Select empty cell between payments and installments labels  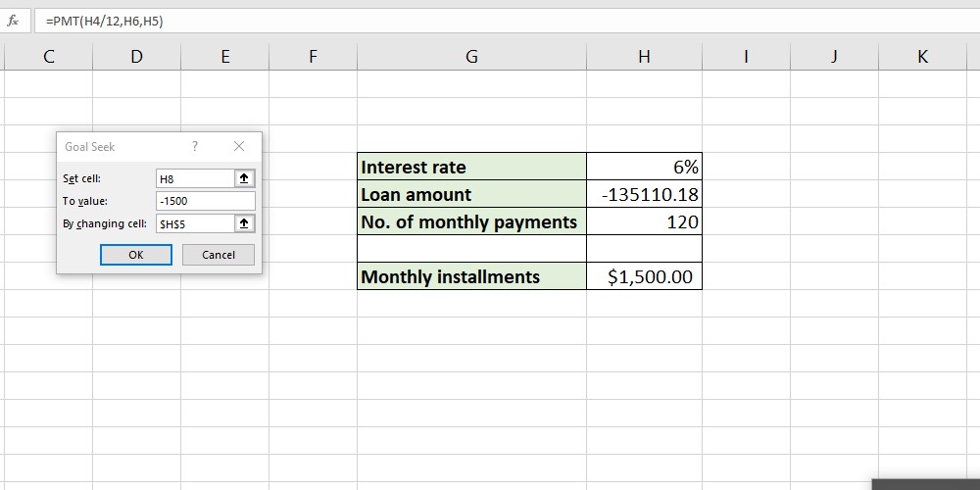click(x=472, y=249)
